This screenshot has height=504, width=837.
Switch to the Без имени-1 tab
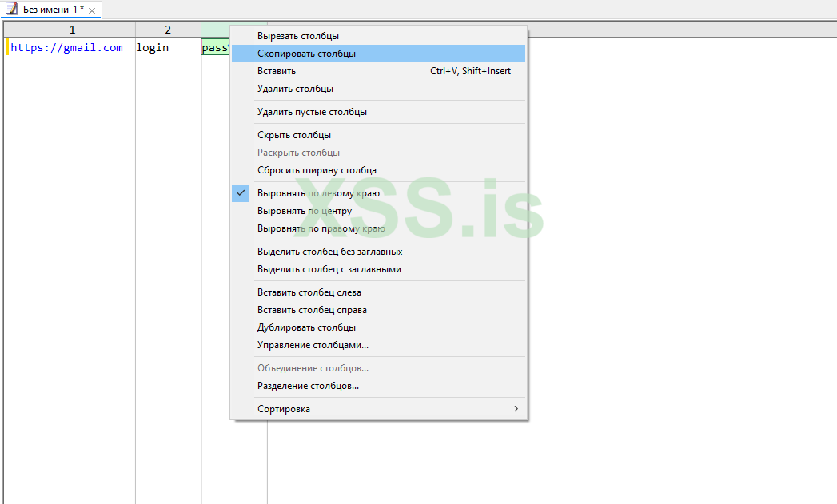53,10
